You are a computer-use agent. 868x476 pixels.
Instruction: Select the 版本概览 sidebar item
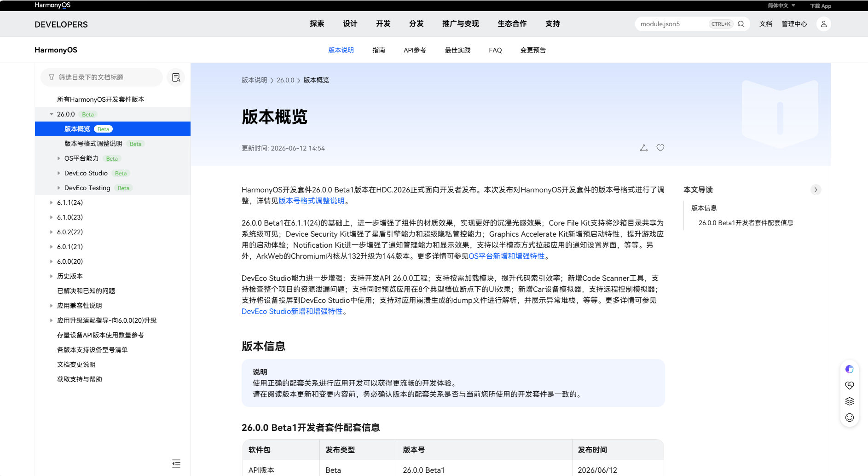[x=113, y=129]
